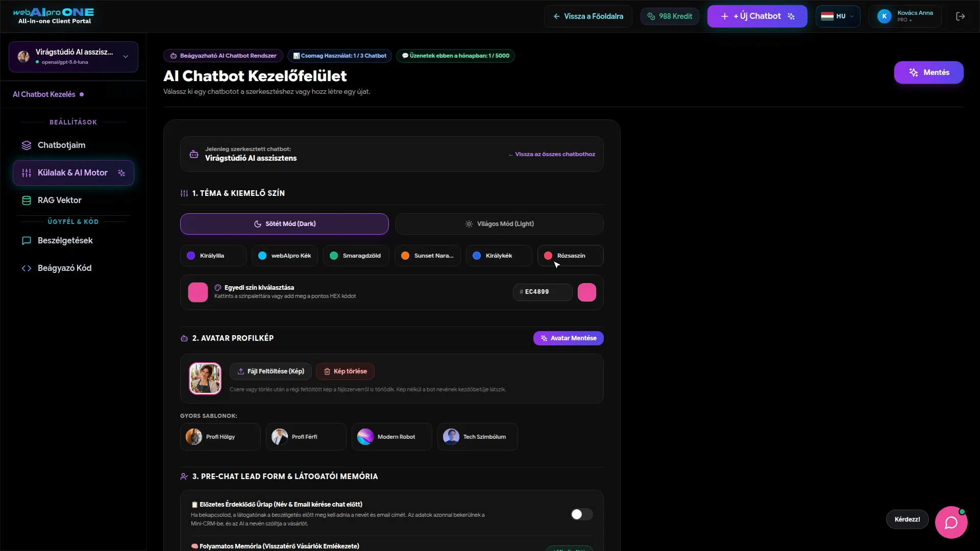
Task: Open the HU language dropdown
Action: (838, 16)
